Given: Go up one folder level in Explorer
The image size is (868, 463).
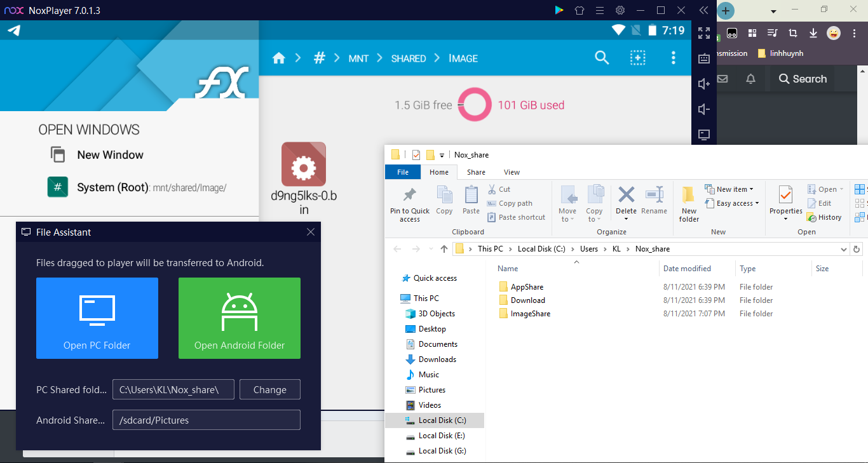Looking at the screenshot, I should point(444,249).
